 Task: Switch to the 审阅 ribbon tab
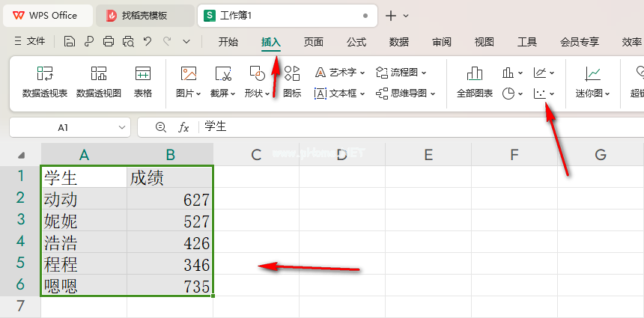[442, 42]
